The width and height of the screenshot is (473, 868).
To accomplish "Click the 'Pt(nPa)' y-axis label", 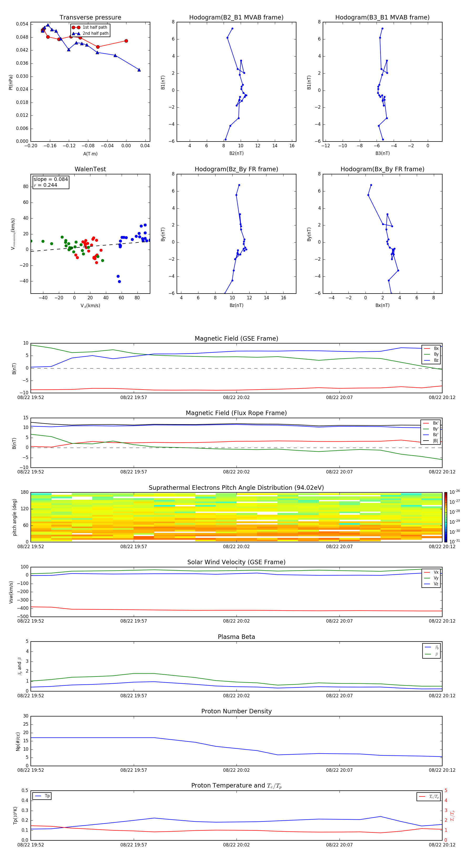I will [11, 82].
